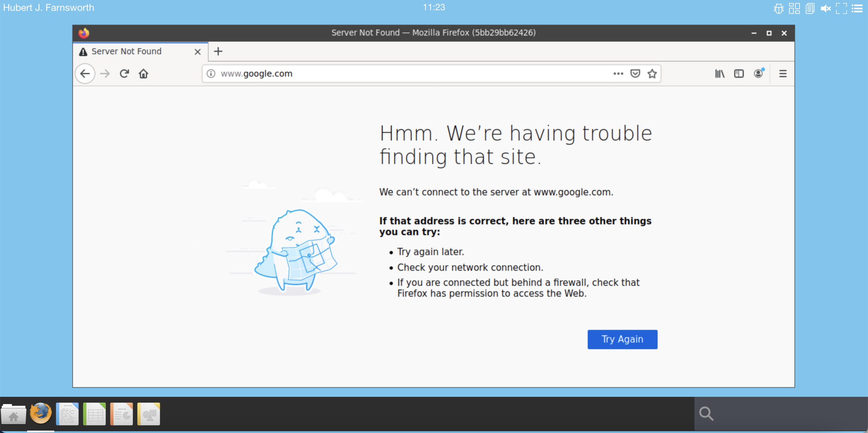Viewport: 868px width, 433px height.
Task: Open a new tab with plus button
Action: tap(218, 51)
